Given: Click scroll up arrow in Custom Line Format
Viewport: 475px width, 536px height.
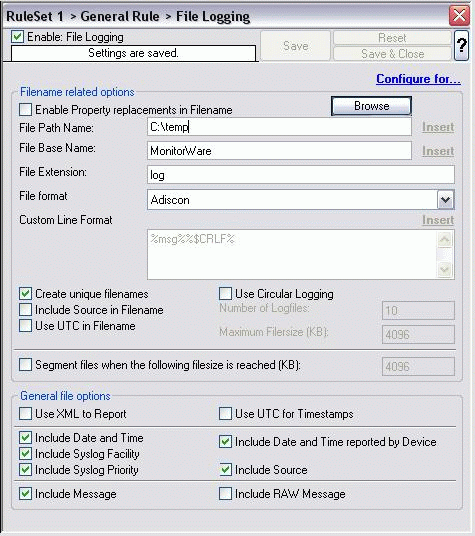Looking at the screenshot, I should coord(445,239).
